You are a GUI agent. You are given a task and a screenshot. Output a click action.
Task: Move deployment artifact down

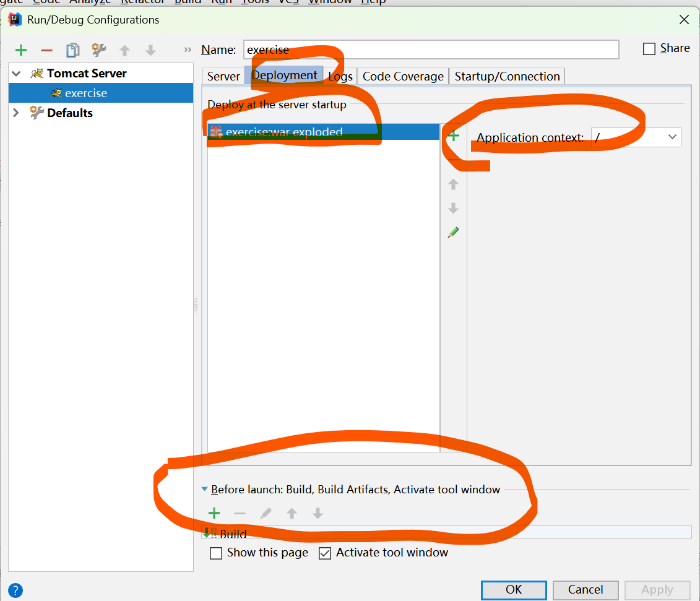453,208
